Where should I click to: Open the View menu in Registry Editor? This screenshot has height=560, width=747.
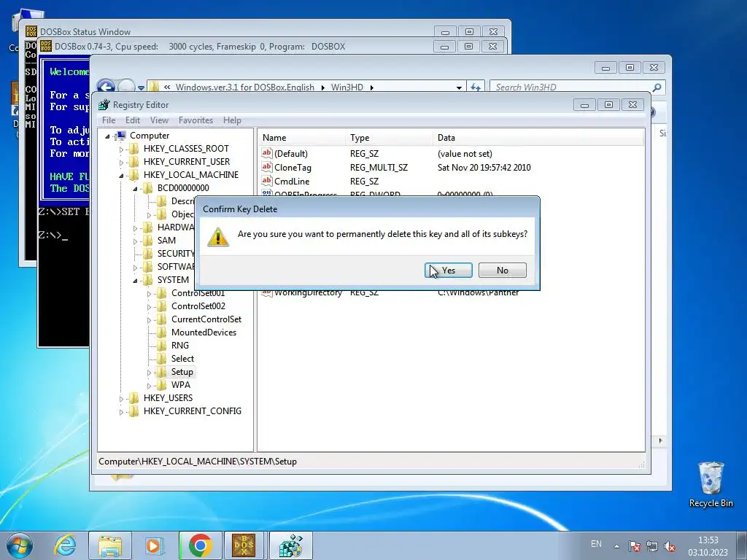point(159,120)
